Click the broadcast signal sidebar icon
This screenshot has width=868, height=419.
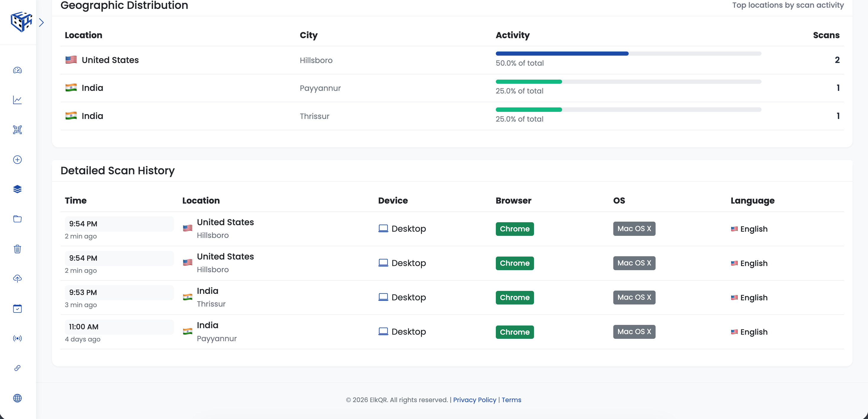point(17,338)
